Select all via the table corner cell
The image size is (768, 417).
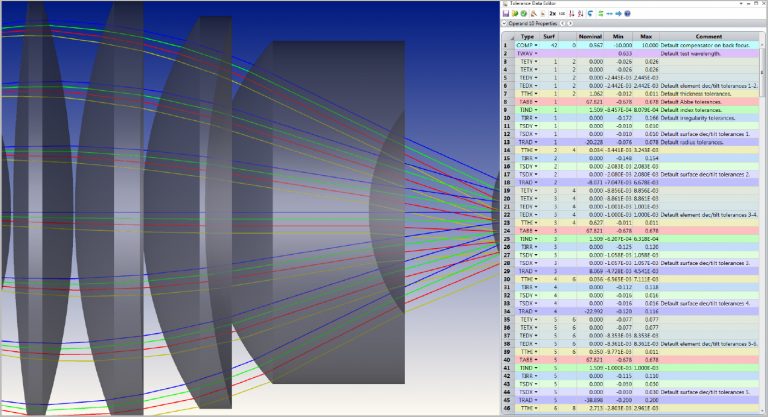point(508,36)
